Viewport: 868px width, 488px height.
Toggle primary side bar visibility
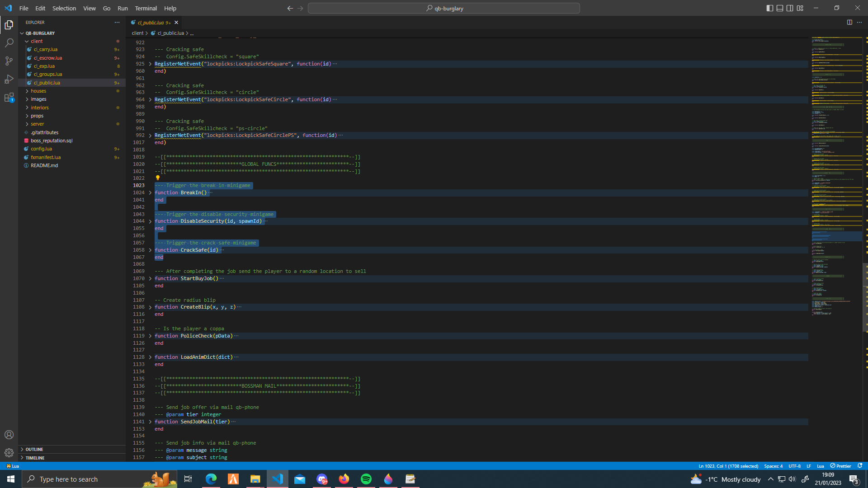[770, 8]
